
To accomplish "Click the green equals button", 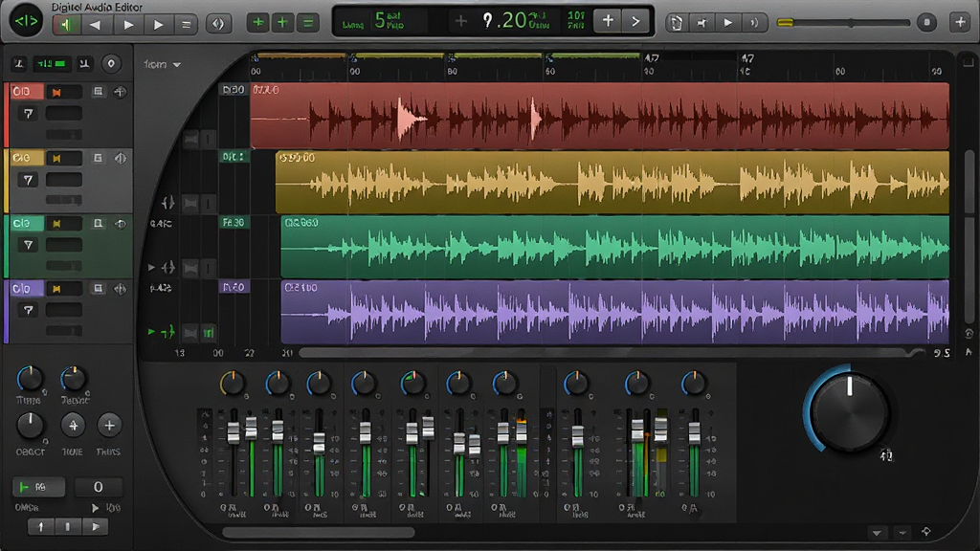I will tap(307, 23).
